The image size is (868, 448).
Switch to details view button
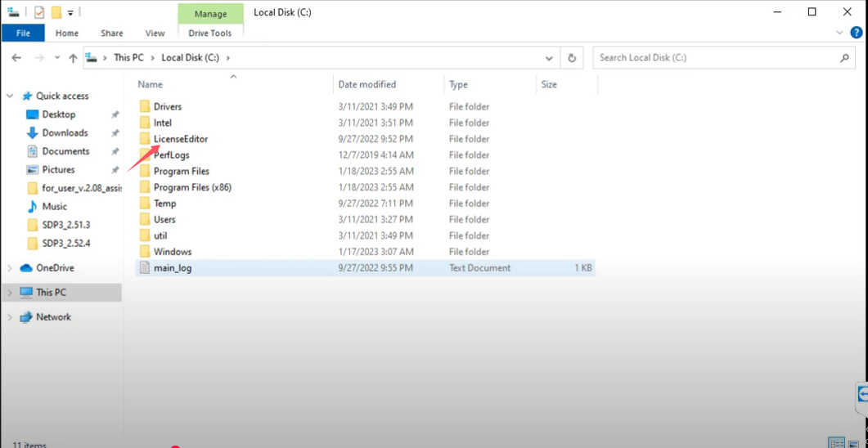pos(836,444)
